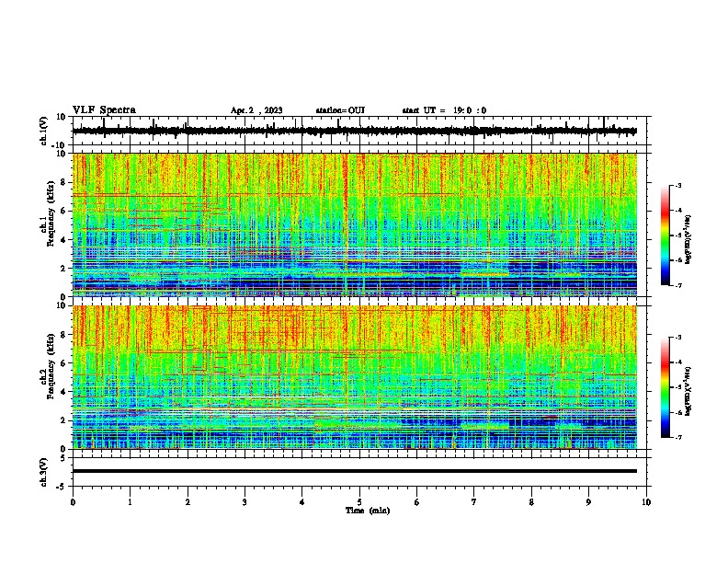Click the ch.2 spectrogram color scale bar
728x563 pixels.
coord(665,387)
